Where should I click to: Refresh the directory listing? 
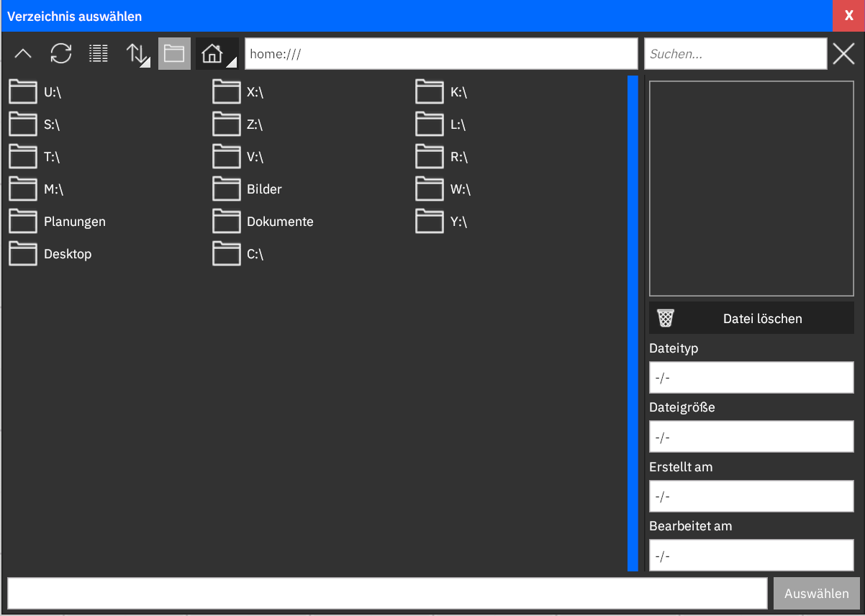[x=61, y=54]
